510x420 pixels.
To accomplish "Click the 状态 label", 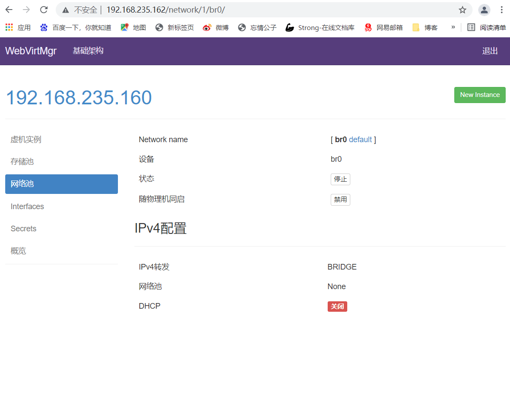I will click(x=146, y=179).
